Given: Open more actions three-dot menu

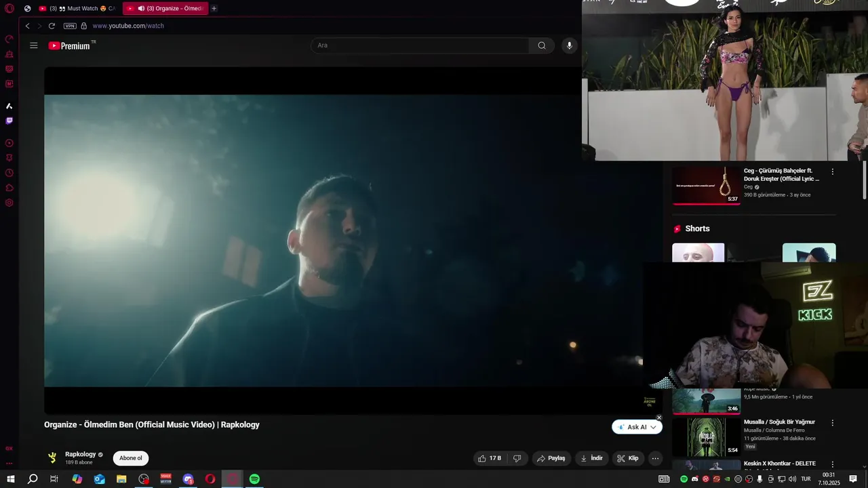Looking at the screenshot, I should coord(655,458).
